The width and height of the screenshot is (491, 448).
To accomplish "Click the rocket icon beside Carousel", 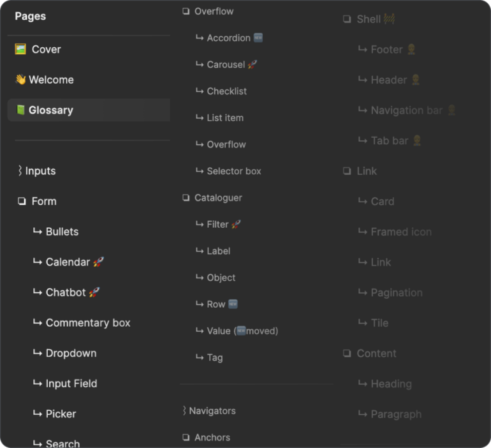I will point(253,64).
